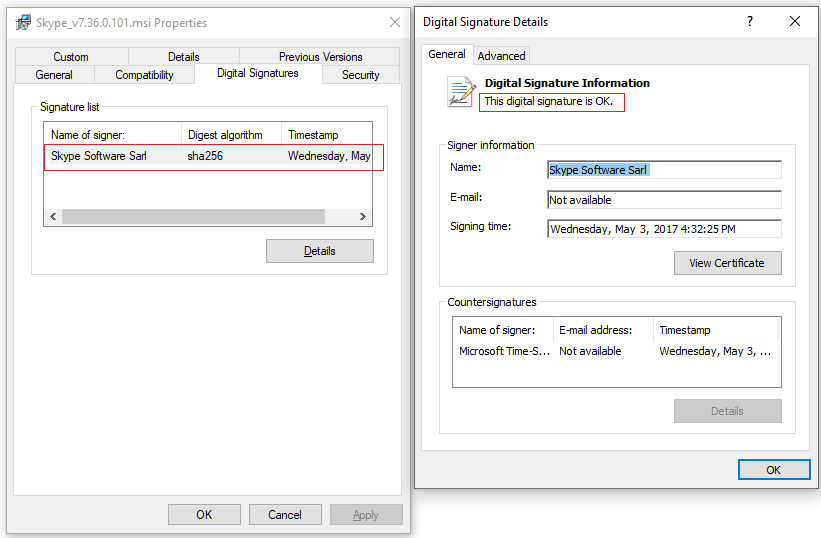
Task: Click the horizontal scrollbar thumb in signature list
Action: pos(193,217)
